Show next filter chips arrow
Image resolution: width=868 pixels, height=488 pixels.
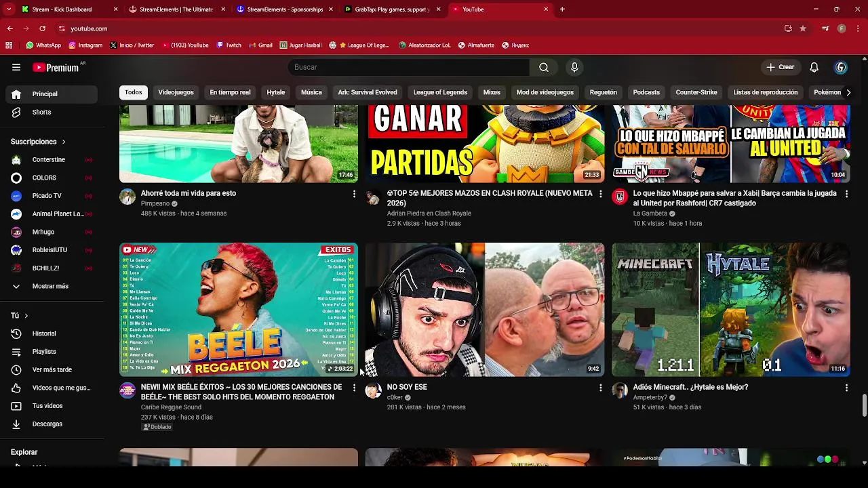tap(848, 92)
